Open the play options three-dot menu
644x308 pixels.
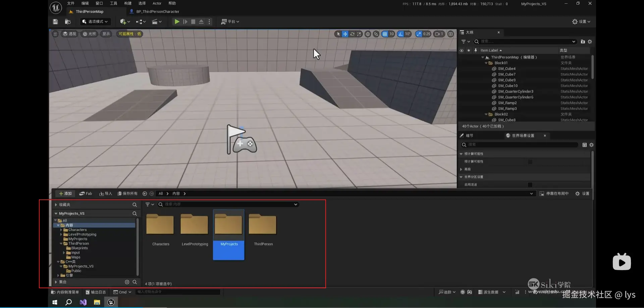[209, 21]
